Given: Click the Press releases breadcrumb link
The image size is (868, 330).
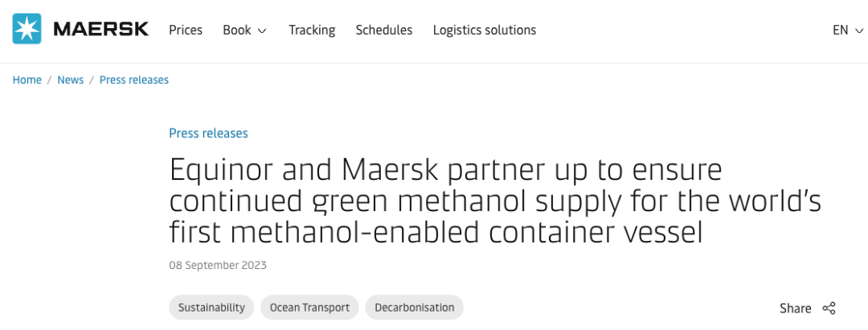Looking at the screenshot, I should coord(134,79).
